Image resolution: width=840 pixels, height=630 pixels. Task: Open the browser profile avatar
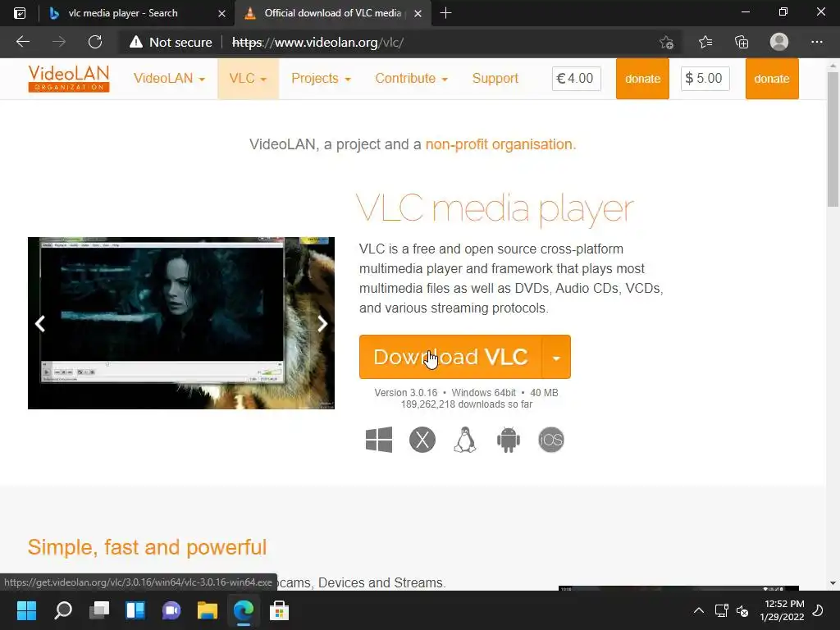(779, 42)
